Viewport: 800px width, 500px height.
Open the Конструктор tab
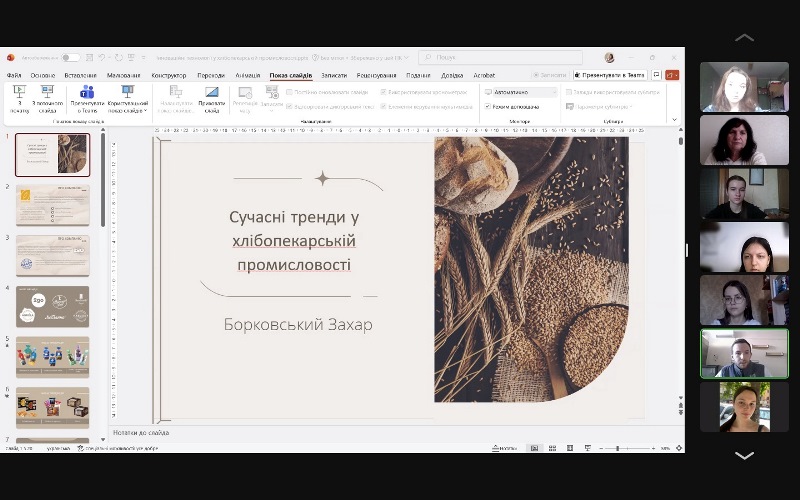click(x=169, y=75)
